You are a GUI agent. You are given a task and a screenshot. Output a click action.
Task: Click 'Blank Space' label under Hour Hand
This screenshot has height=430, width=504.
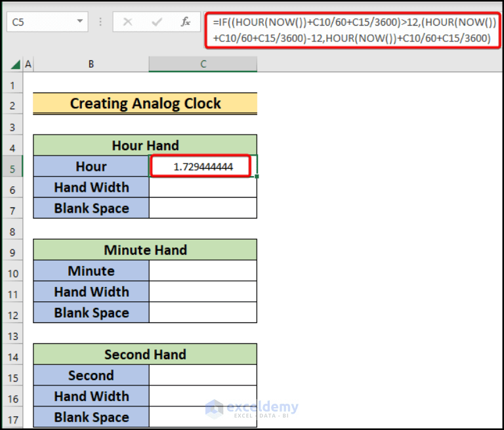pos(91,208)
